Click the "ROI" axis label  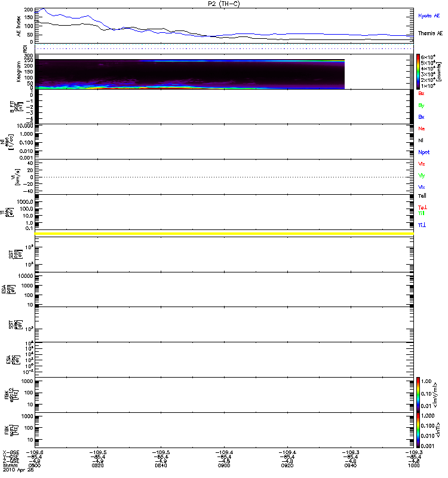coord(25,49)
